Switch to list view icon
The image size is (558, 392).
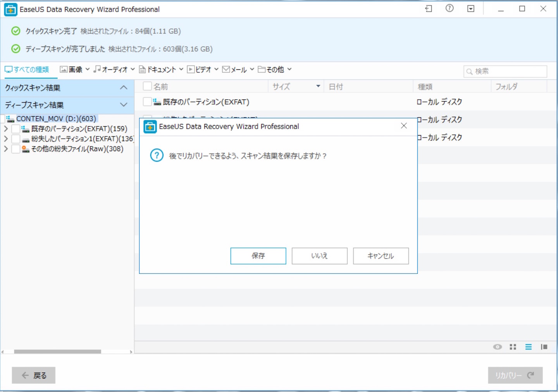[x=529, y=347]
